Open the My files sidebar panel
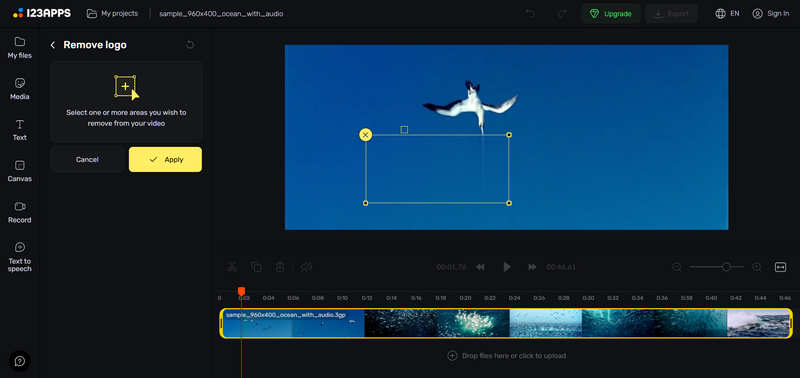Image resolution: width=800 pixels, height=378 pixels. (x=19, y=47)
